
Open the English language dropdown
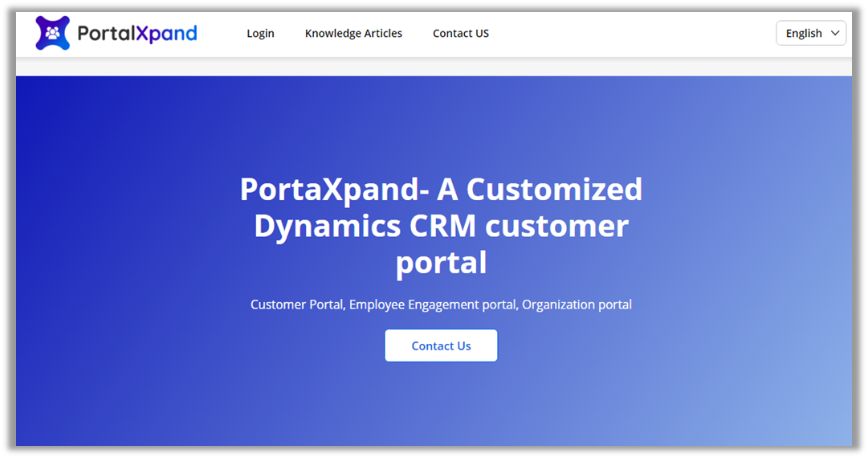pyautogui.click(x=810, y=33)
